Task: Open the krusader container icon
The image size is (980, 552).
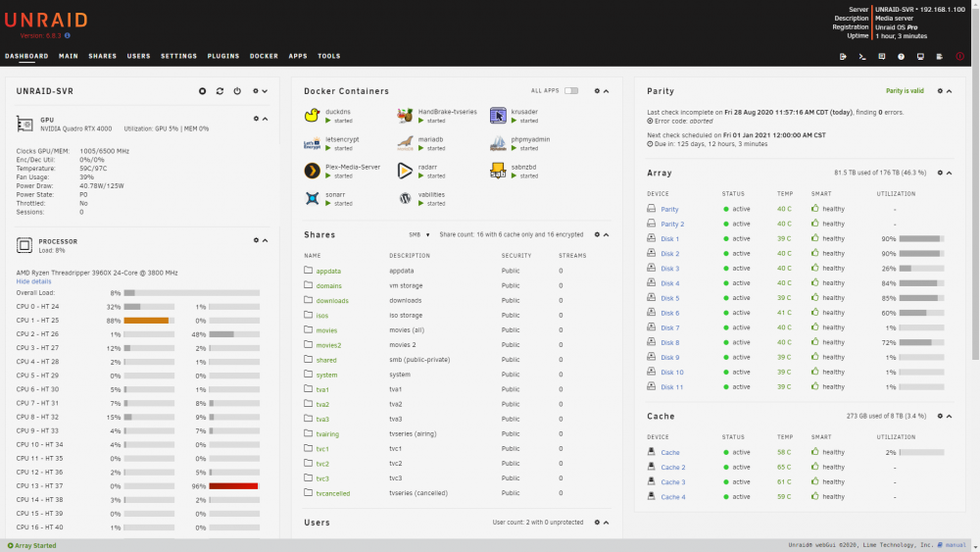Action: [x=498, y=116]
